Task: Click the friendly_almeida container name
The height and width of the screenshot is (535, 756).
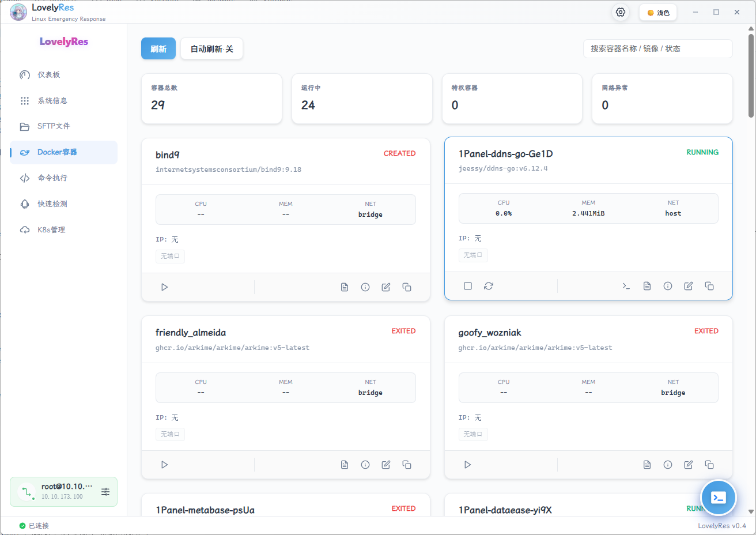Action: [x=191, y=333]
